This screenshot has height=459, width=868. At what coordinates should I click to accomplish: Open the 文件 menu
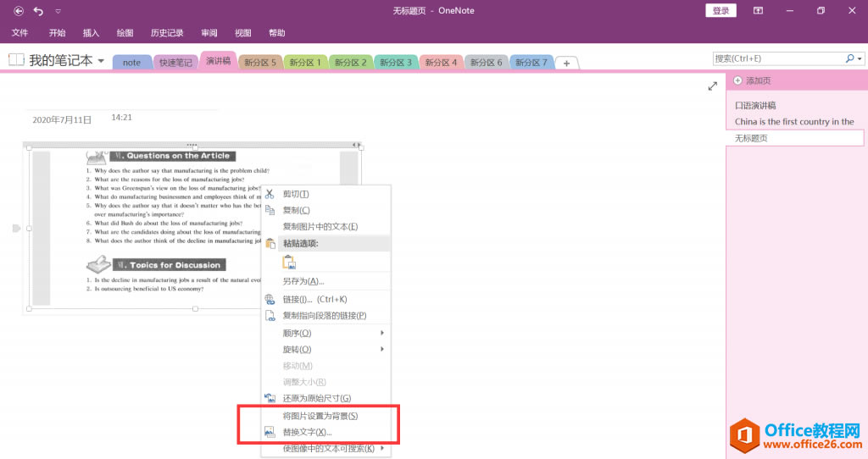click(20, 33)
